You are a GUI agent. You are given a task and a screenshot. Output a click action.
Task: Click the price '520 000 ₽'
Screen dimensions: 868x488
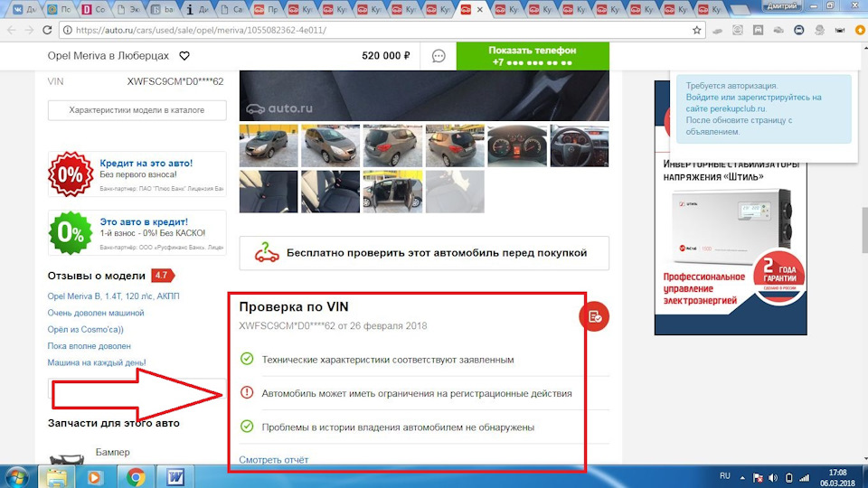(x=386, y=56)
